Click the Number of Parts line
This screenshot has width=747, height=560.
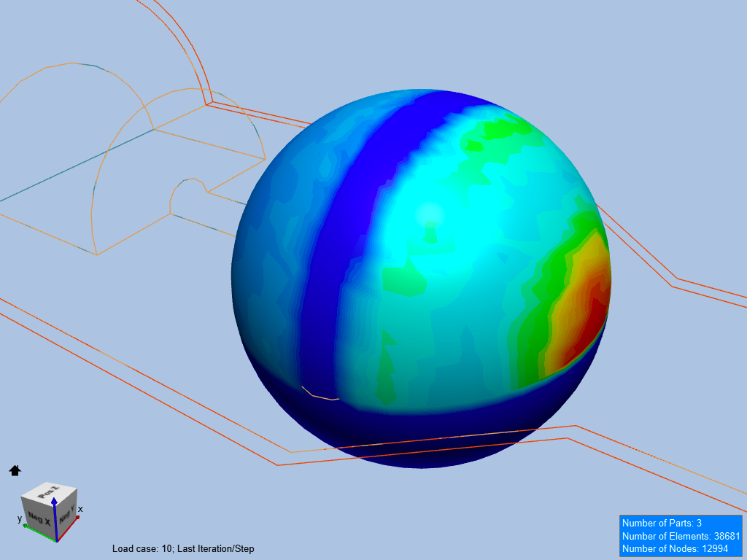point(662,523)
